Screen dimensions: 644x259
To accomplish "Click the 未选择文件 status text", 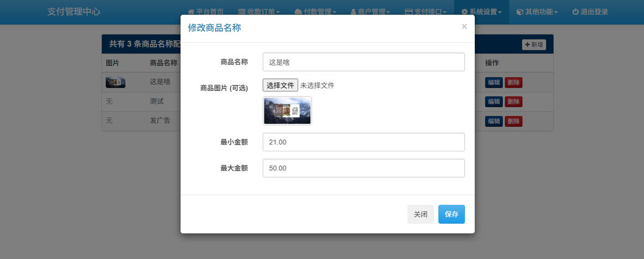I will click(317, 85).
